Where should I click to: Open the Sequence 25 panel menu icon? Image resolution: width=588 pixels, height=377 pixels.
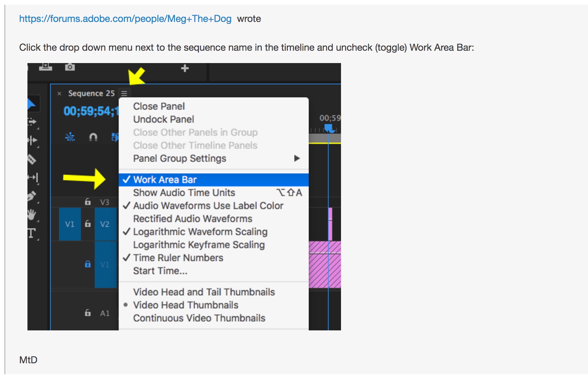click(x=124, y=93)
